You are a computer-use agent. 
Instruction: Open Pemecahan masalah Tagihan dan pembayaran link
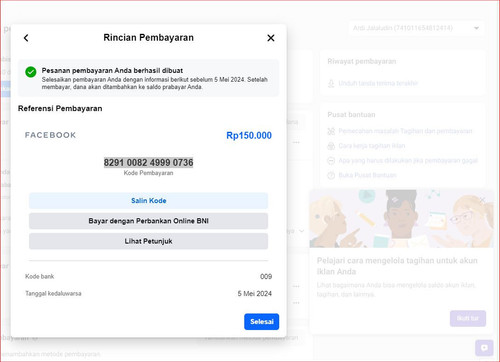405,131
